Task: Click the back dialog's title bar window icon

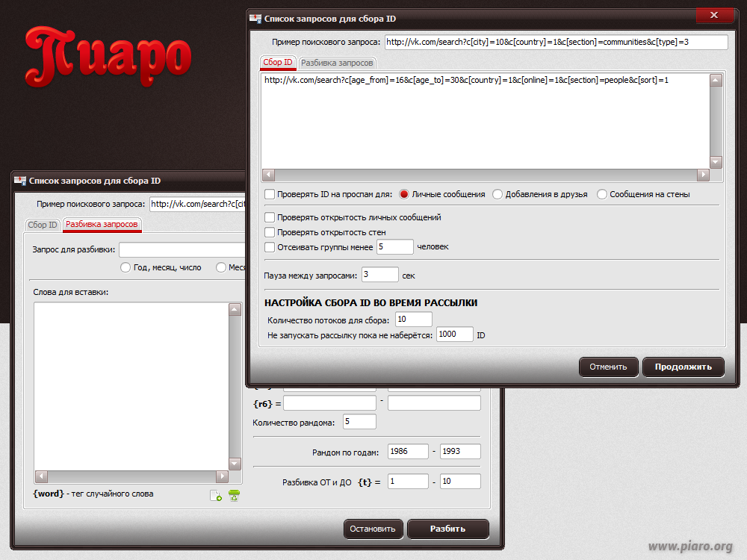Action: (20, 181)
